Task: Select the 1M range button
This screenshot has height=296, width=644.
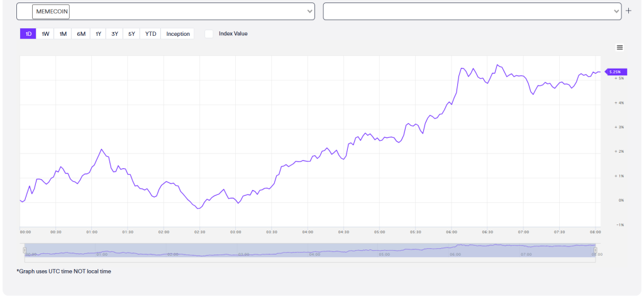Action: pos(63,34)
